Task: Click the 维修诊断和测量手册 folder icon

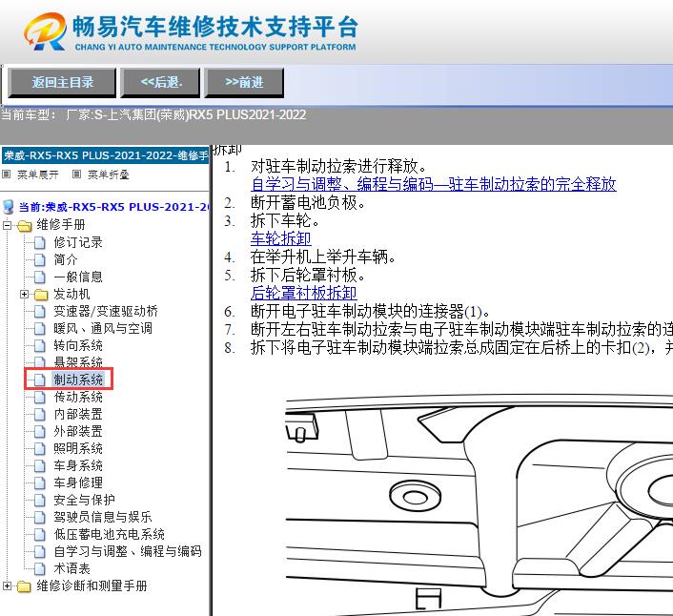Action: [x=24, y=586]
